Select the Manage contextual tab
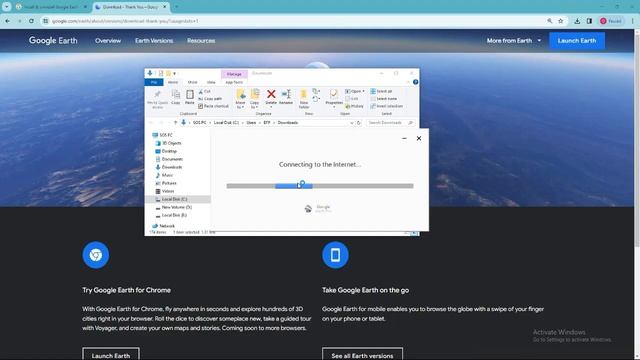Screen dimensions: 640x360 pyautogui.click(x=234, y=74)
